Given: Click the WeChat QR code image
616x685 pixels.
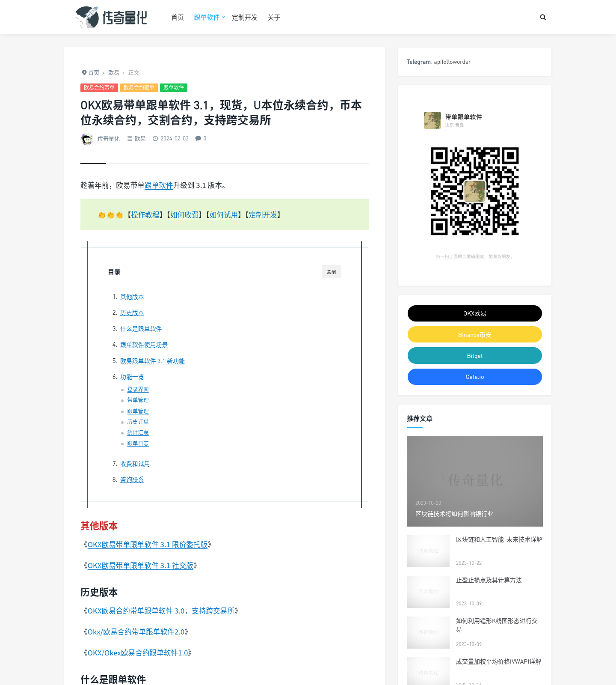Looking at the screenshot, I should click(x=475, y=191).
